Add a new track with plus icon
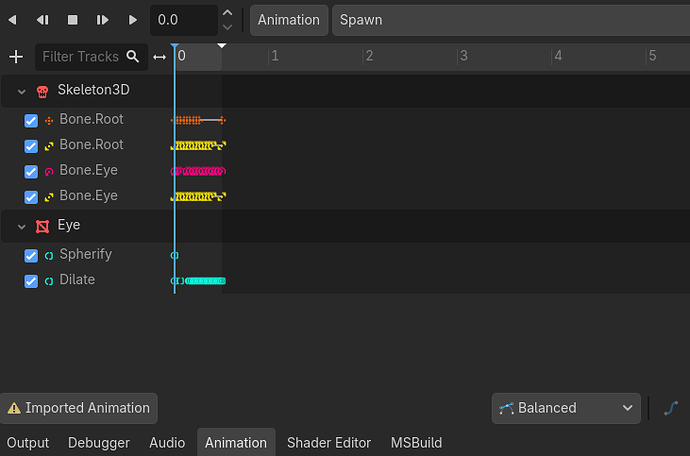 [x=16, y=57]
